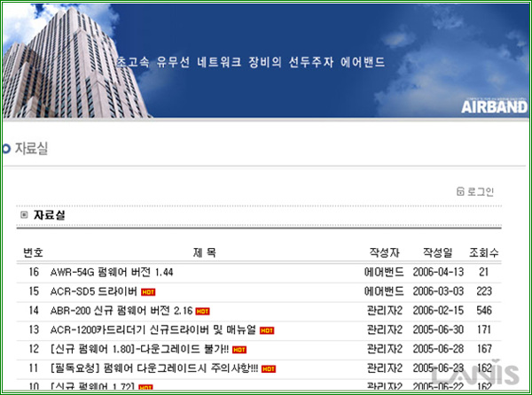
Task: Click the skyscraper image in banner
Action: point(74,63)
